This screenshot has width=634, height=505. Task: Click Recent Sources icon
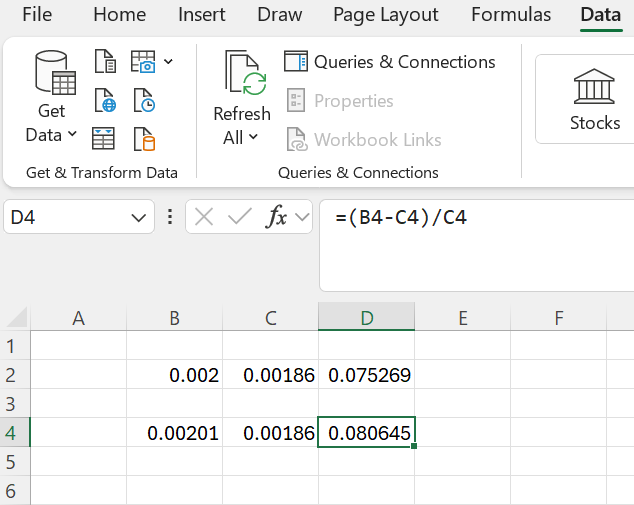144,100
